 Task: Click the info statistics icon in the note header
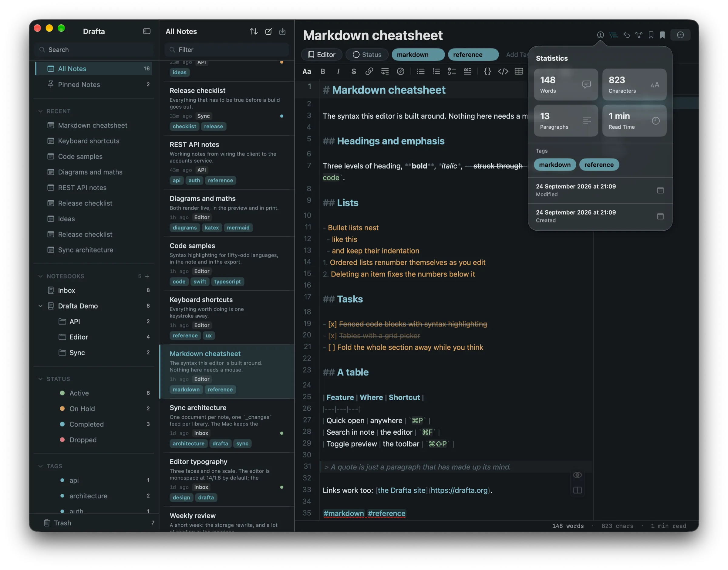coord(601,35)
